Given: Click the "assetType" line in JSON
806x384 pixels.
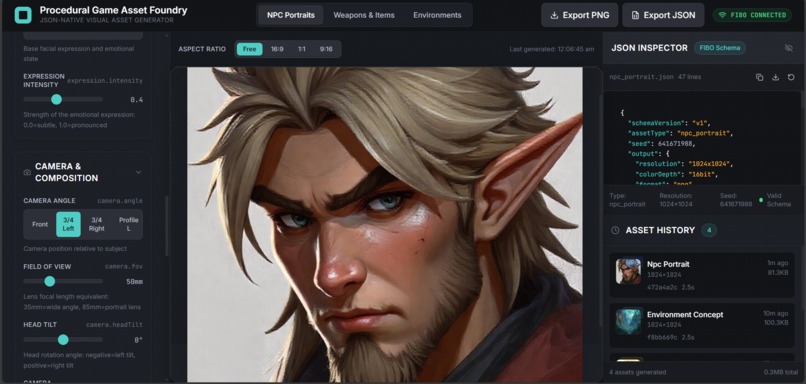Looking at the screenshot, I should point(680,133).
